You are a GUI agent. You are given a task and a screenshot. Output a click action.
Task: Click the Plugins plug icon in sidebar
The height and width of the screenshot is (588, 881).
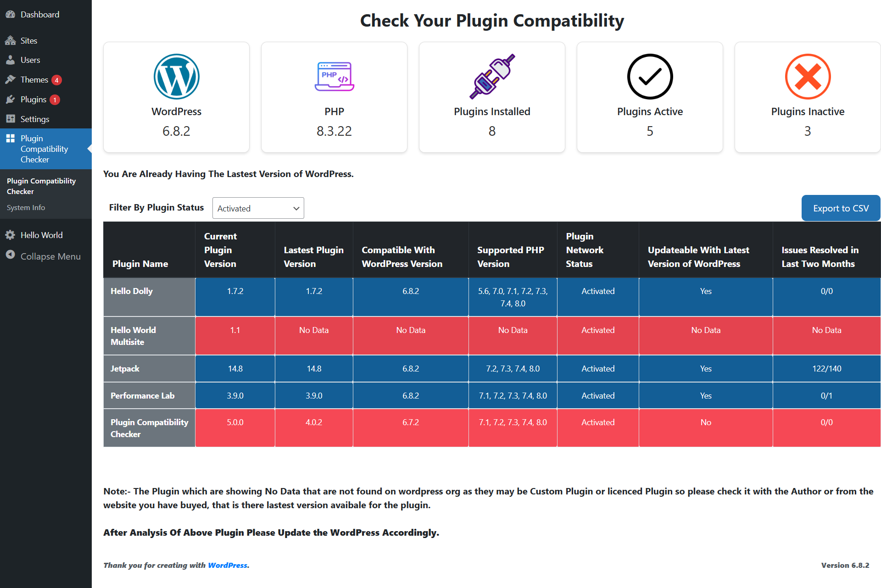pos(10,99)
